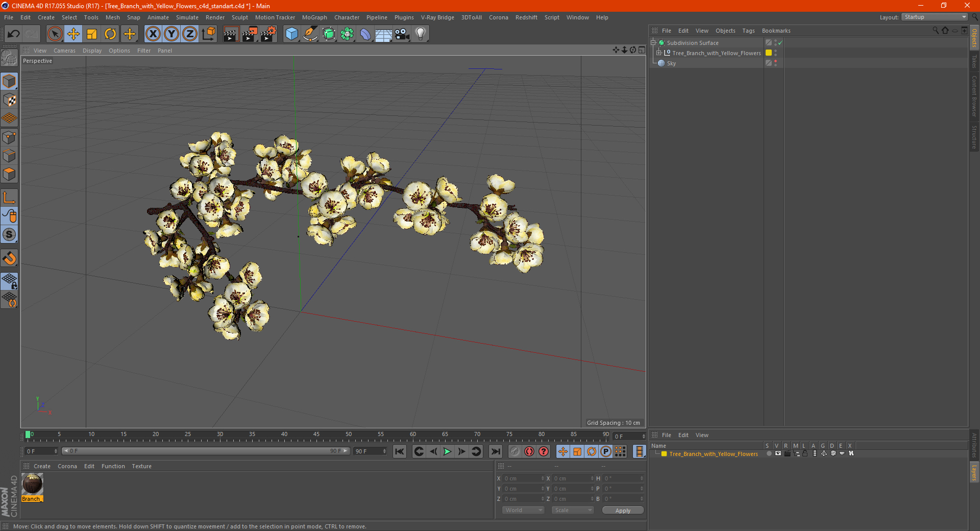The width and height of the screenshot is (980, 531).
Task: Toggle Parameter keyframe recording P icon
Action: pos(606,451)
